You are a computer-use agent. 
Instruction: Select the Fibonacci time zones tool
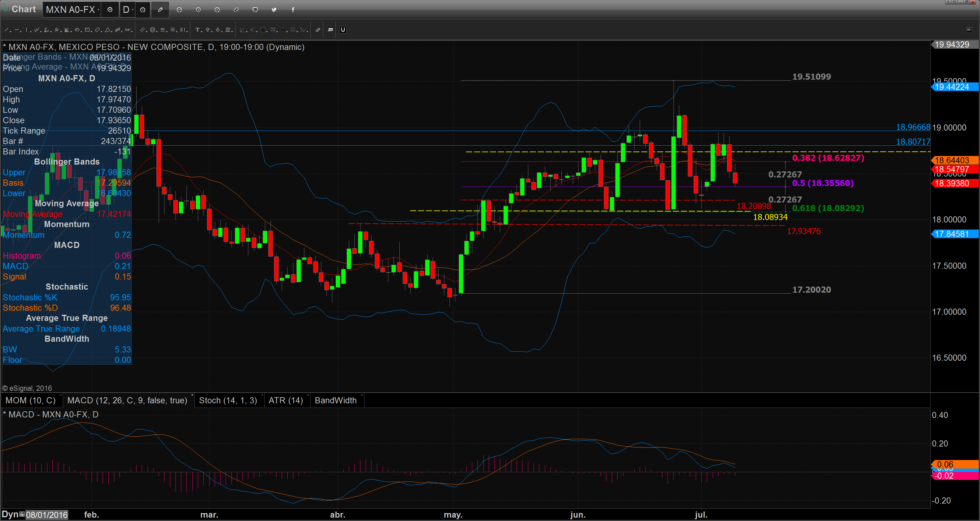click(183, 30)
